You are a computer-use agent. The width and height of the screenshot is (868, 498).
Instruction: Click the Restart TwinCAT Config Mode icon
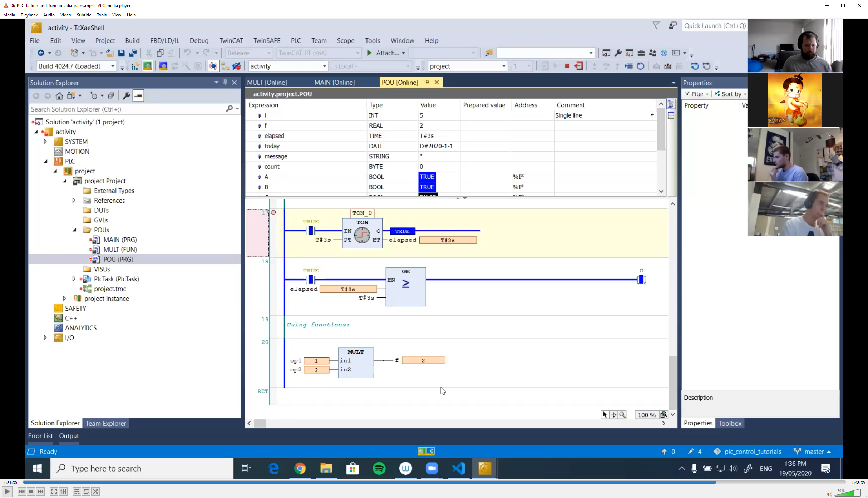pyautogui.click(x=163, y=66)
